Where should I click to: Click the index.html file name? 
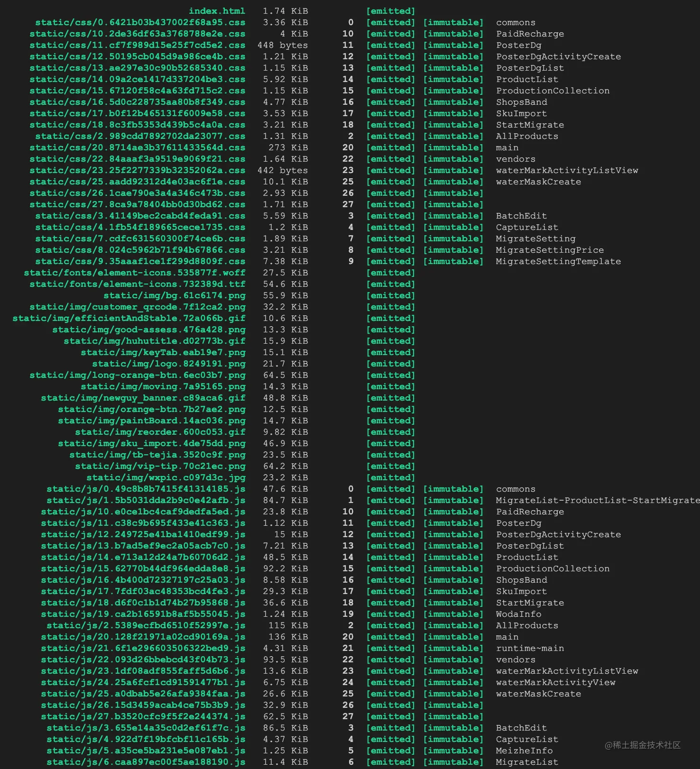click(217, 11)
